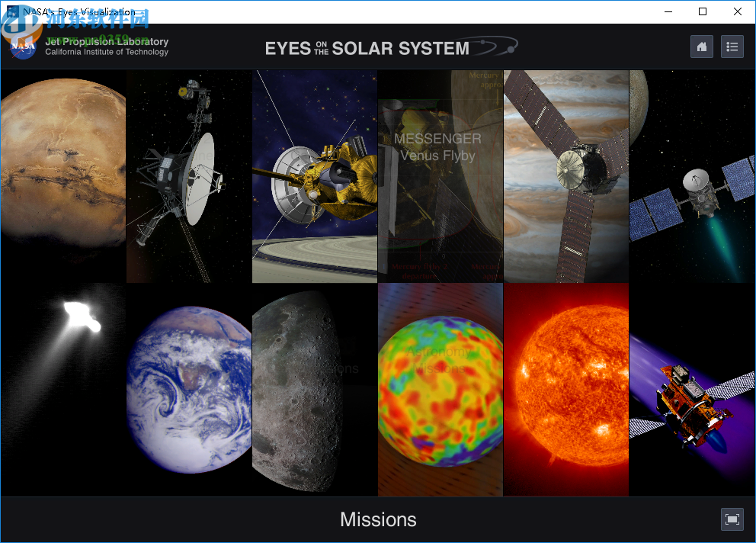
Task: Select the Moon missions tile
Action: tap(314, 389)
